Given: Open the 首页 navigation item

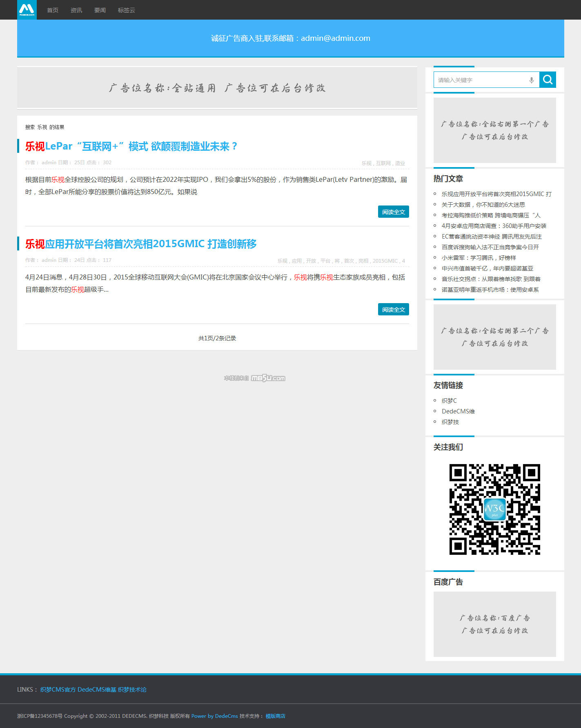Looking at the screenshot, I should [x=53, y=10].
